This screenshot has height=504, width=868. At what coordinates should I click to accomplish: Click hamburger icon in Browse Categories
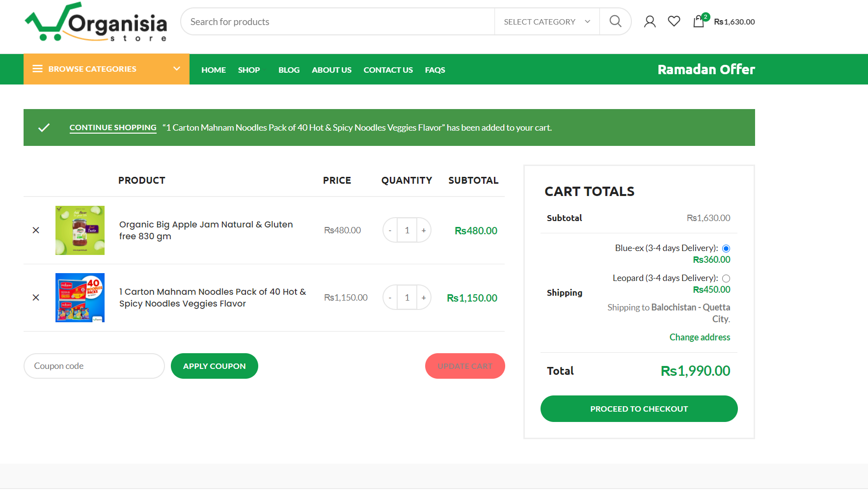(x=37, y=69)
